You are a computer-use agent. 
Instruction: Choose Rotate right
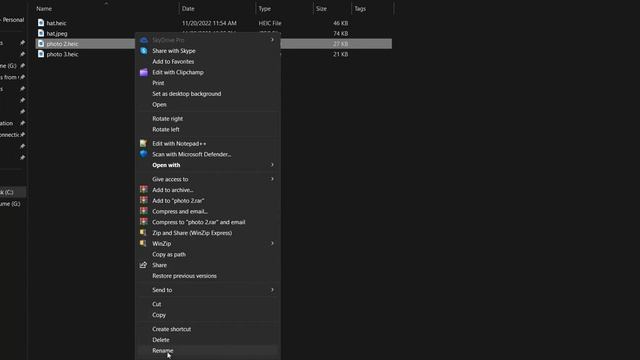pyautogui.click(x=167, y=118)
